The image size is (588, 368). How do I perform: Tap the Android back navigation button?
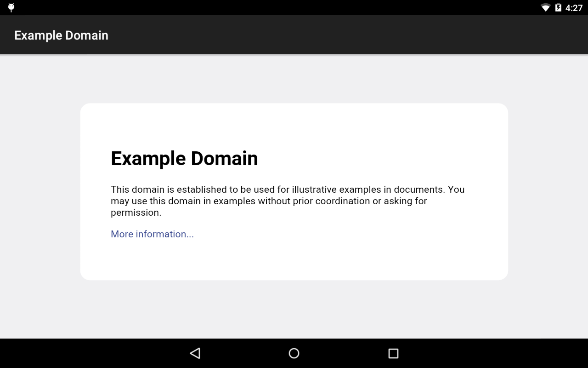pyautogui.click(x=195, y=353)
